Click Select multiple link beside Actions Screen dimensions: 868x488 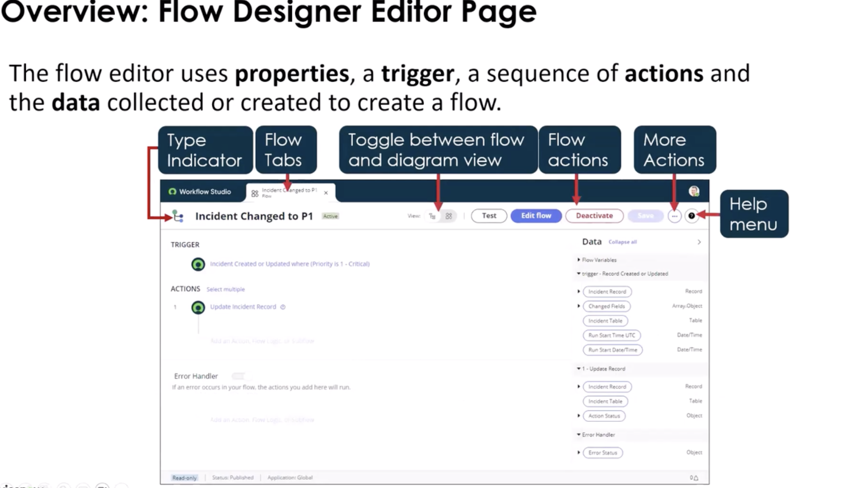225,289
